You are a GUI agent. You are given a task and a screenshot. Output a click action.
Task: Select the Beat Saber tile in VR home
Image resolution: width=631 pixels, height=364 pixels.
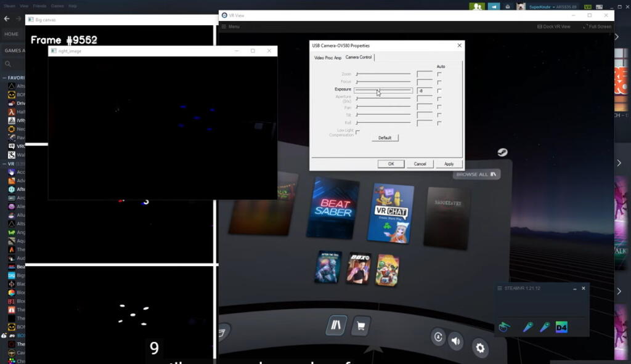point(333,209)
